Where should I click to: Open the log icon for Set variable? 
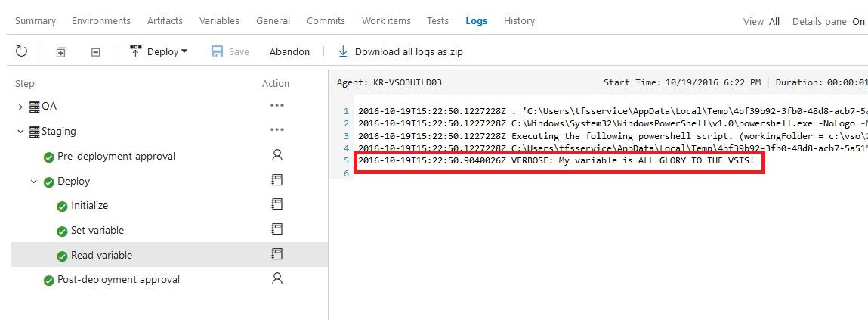(x=276, y=229)
